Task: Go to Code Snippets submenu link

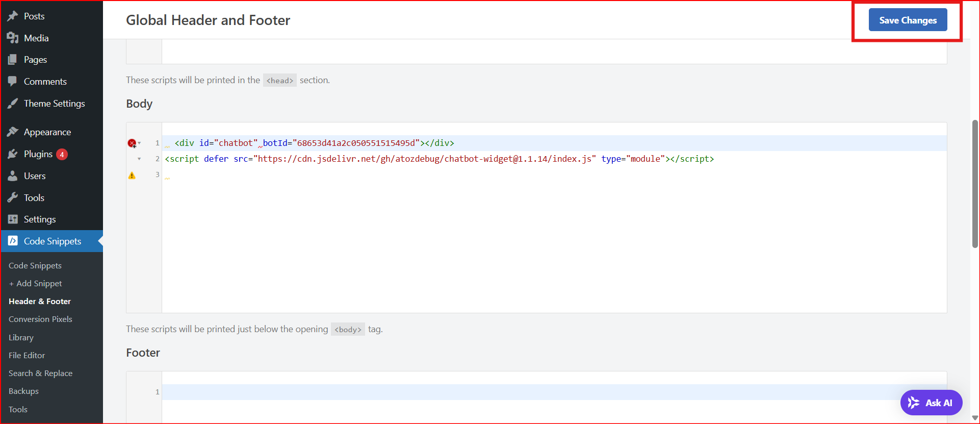Action: [35, 266]
